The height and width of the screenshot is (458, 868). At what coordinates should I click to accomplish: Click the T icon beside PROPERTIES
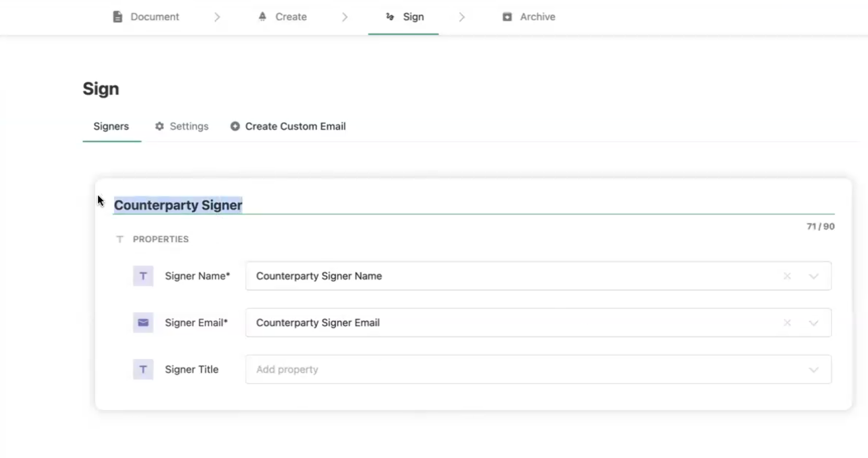120,239
